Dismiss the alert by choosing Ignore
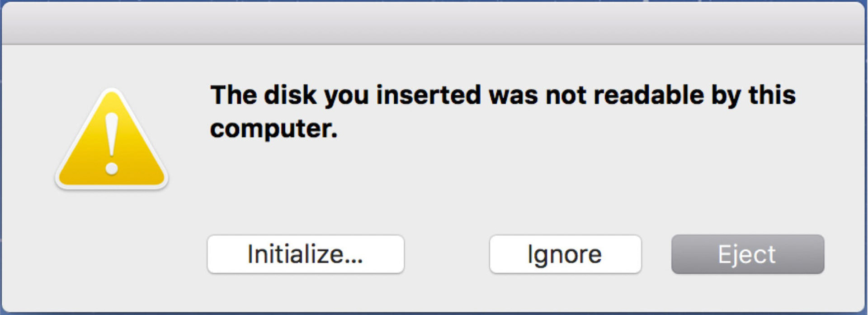The image size is (868, 315). [565, 254]
